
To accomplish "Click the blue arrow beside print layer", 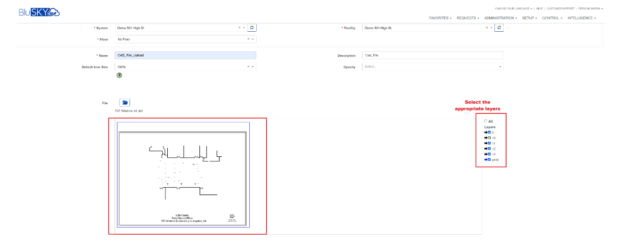I will (486, 160).
